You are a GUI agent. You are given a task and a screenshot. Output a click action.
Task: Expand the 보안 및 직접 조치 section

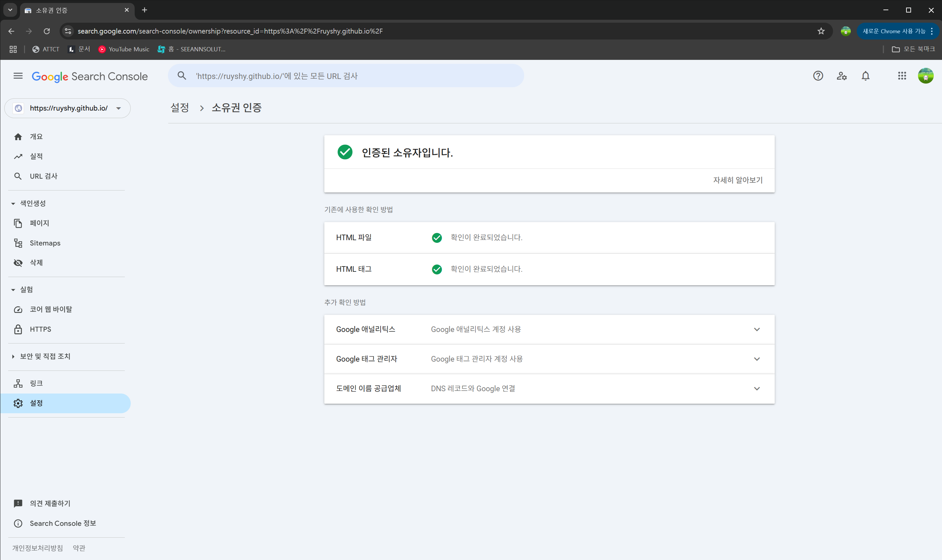13,357
